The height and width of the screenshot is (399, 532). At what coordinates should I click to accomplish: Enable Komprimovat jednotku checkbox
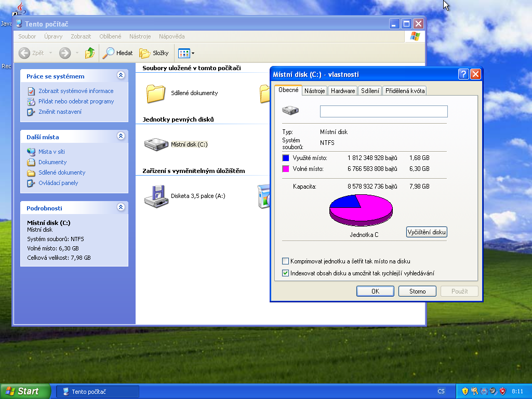coord(285,261)
